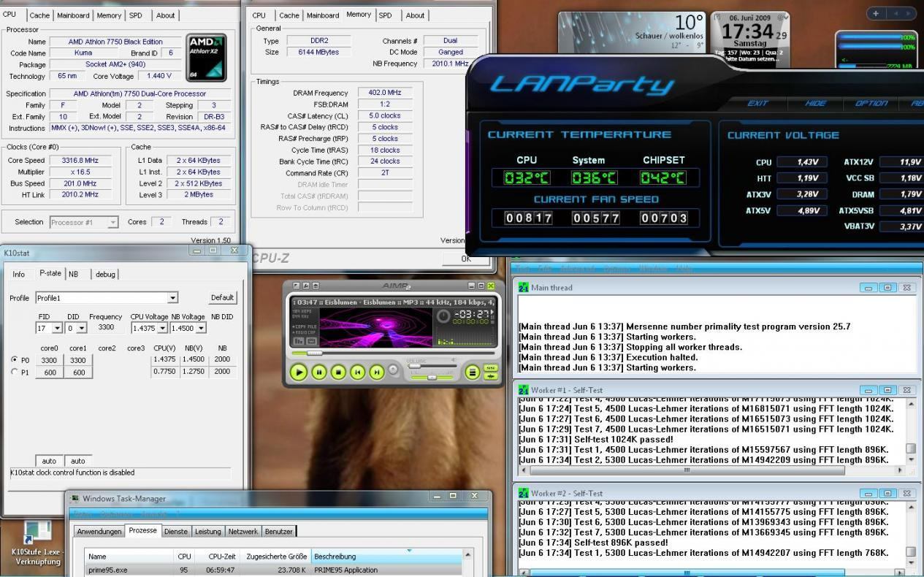
Task: Adjust the AIMP volume slider
Action: (x=432, y=366)
